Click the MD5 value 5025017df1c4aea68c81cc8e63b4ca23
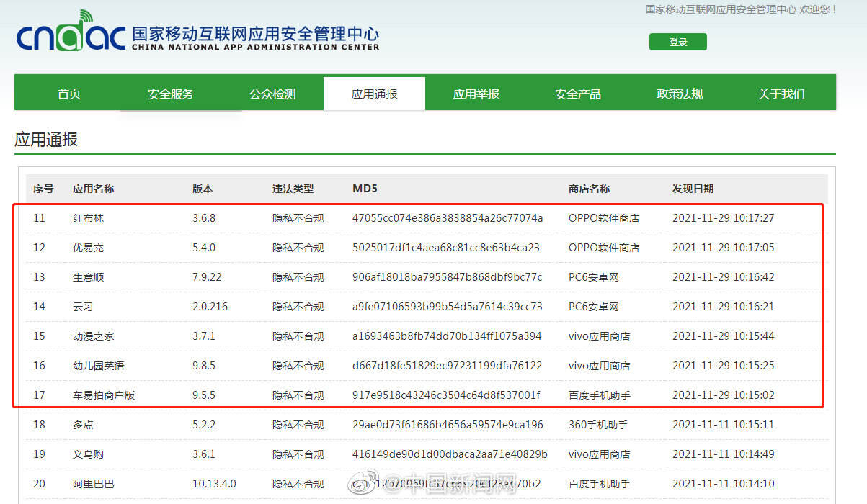Screen dimensions: 867x504 (446, 248)
